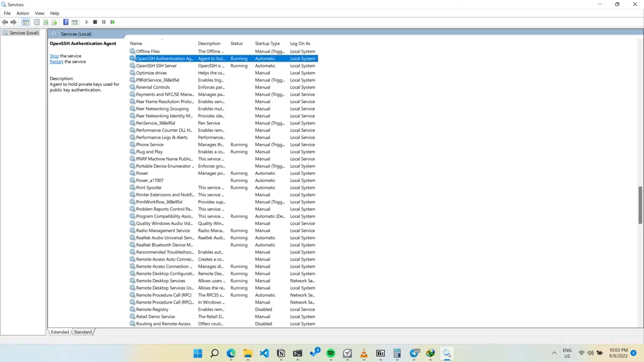The height and width of the screenshot is (362, 644).
Task: Open taskbar Search magnifier
Action: 214,353
